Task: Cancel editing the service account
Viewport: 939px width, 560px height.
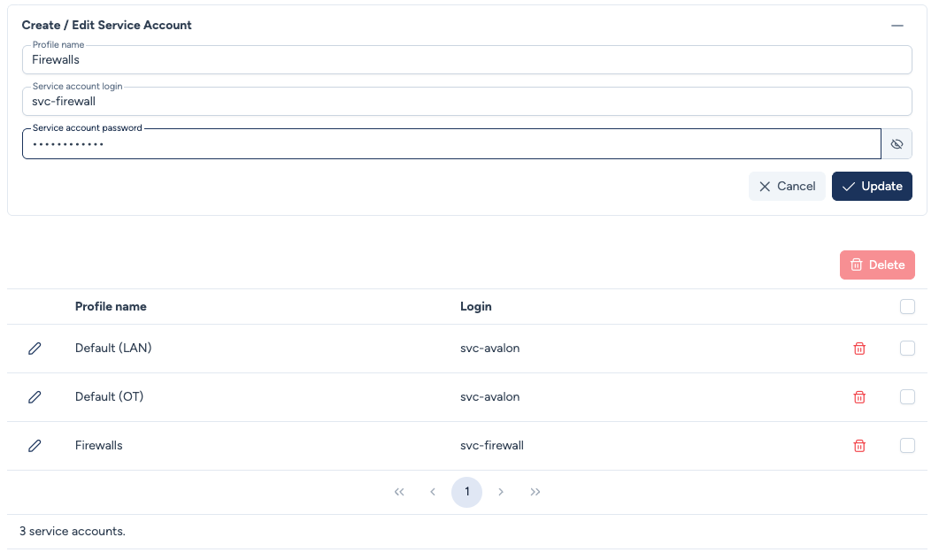Action: [x=787, y=187]
